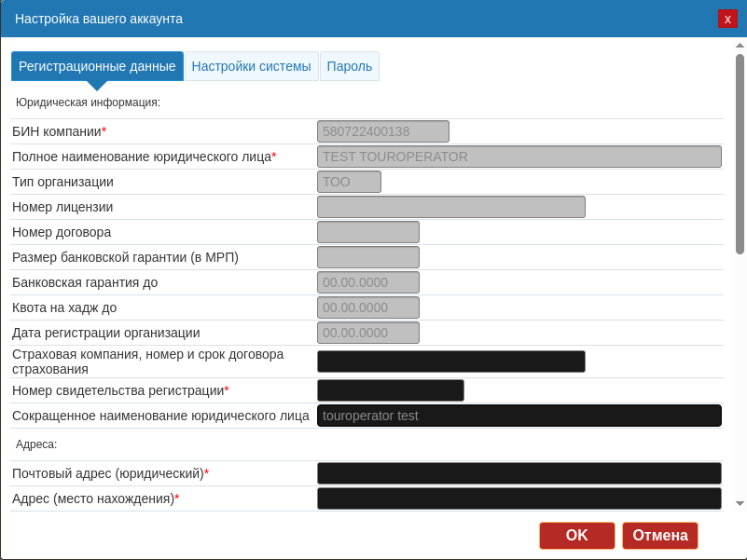Click the Дата регистрации организации field
The height and width of the screenshot is (560, 747).
pyautogui.click(x=367, y=333)
